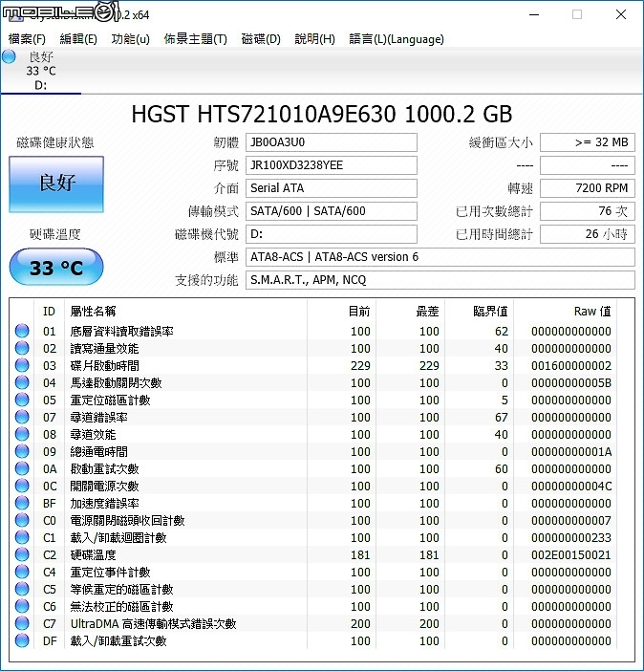Click raw value 000000000007

[x=571, y=520]
